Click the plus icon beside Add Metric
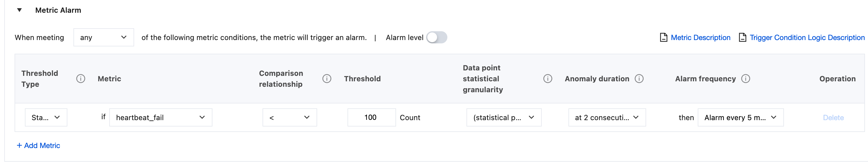Screen dimensions: 868x162 [x=19, y=145]
